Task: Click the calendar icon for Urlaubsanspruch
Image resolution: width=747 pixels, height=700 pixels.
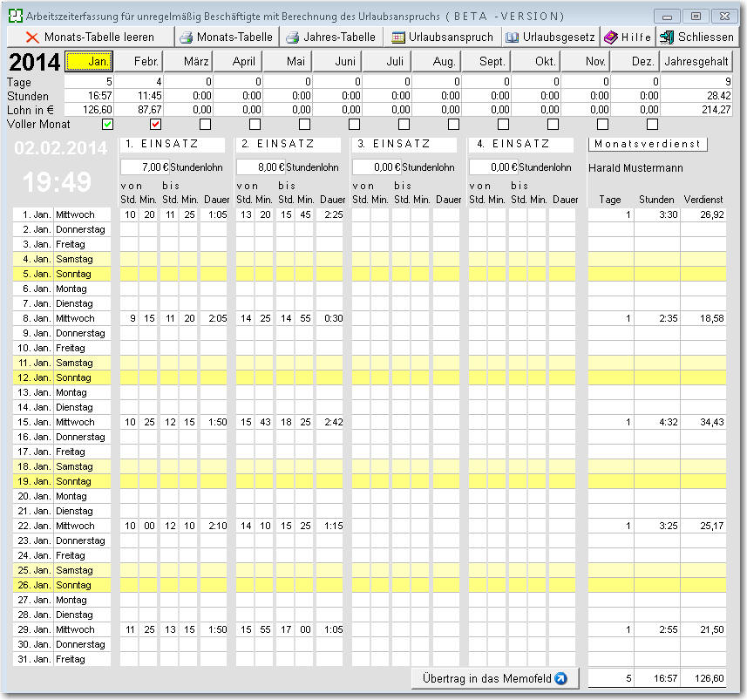Action: (397, 37)
